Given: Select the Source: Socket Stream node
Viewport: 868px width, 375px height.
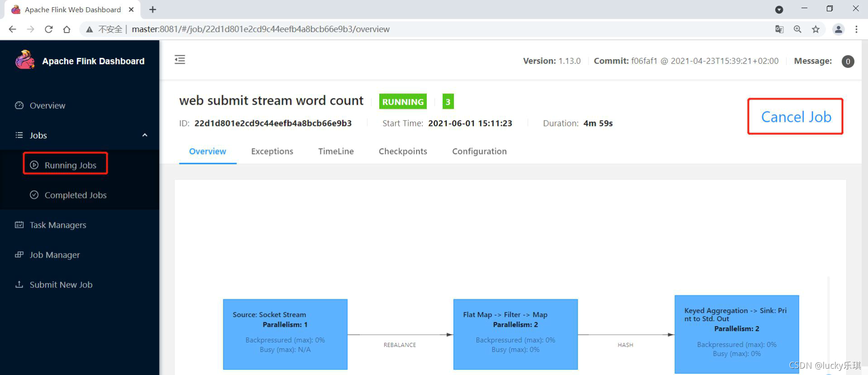Looking at the screenshot, I should (285, 334).
